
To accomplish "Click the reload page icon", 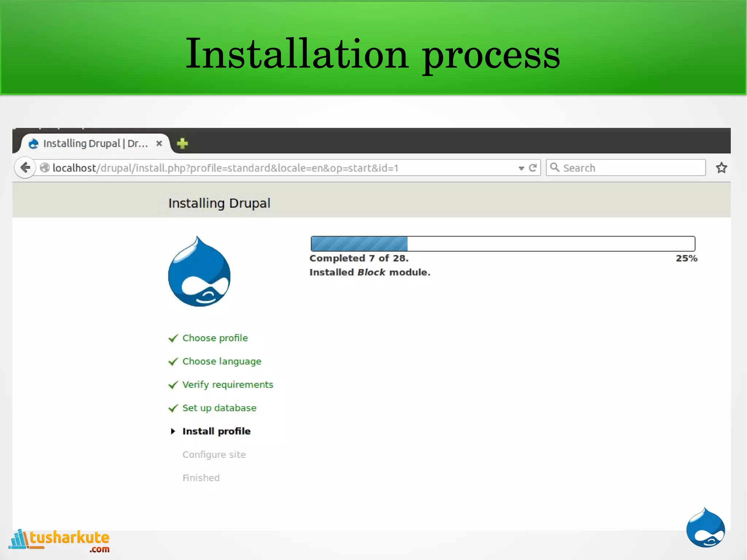I will pos(533,168).
